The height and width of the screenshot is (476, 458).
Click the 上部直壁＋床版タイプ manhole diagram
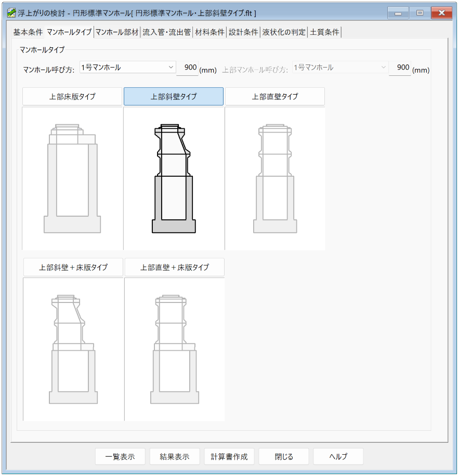[x=175, y=349]
